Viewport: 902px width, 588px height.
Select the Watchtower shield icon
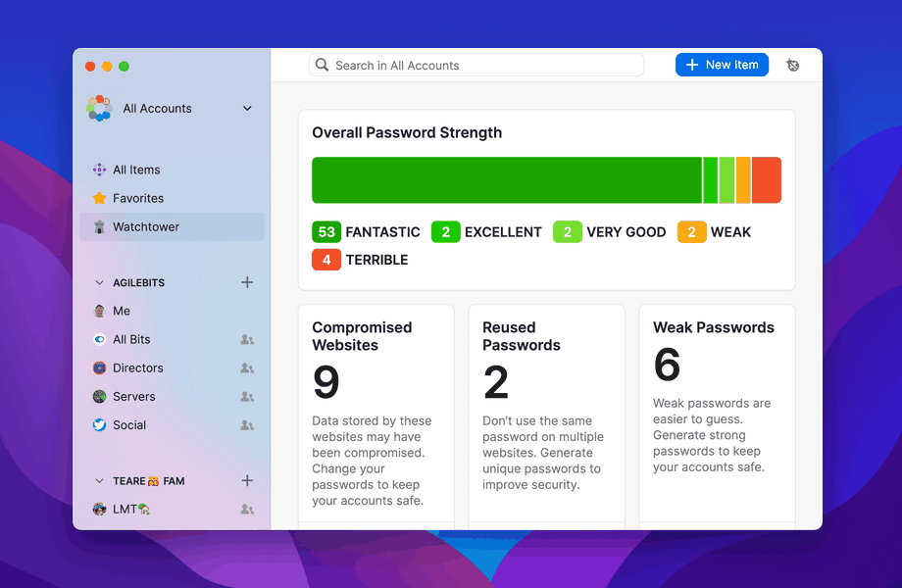pos(100,226)
